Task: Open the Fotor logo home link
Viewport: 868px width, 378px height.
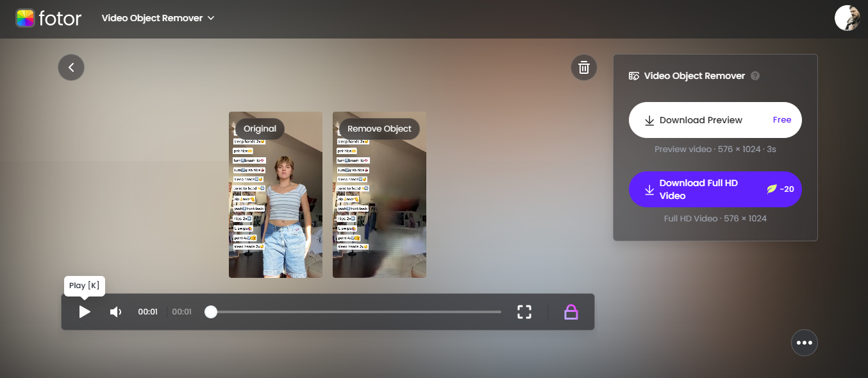Action: coord(49,18)
